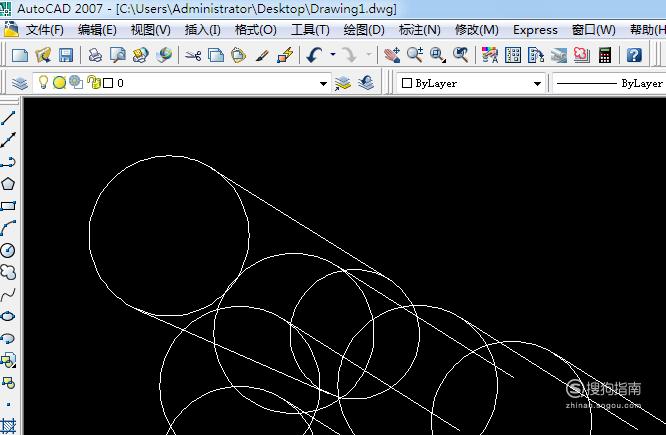This screenshot has height=435, width=666.
Task: Open the Layer Properties Manager icon
Action: pyautogui.click(x=20, y=83)
